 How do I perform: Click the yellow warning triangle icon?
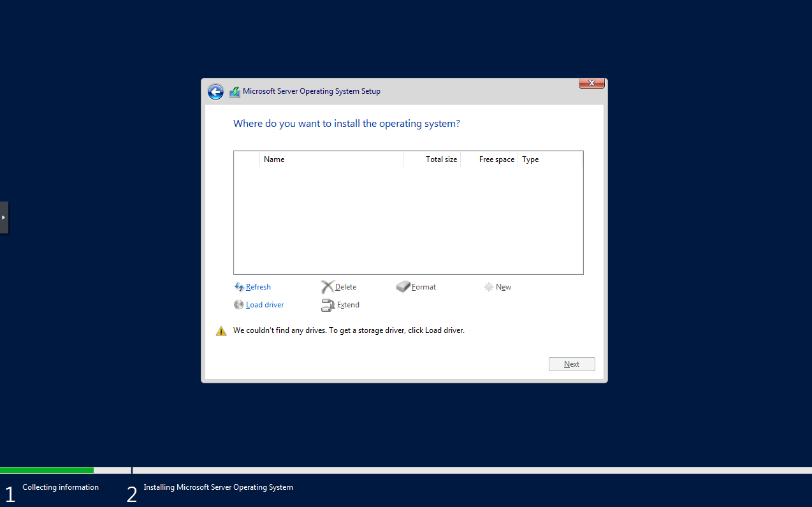coord(221,331)
